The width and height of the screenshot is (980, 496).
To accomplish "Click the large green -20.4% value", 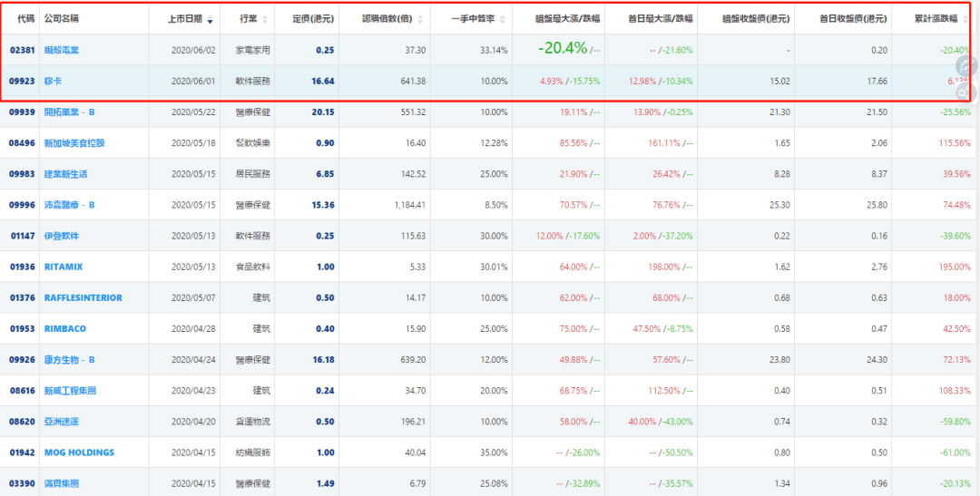I will click(x=562, y=49).
